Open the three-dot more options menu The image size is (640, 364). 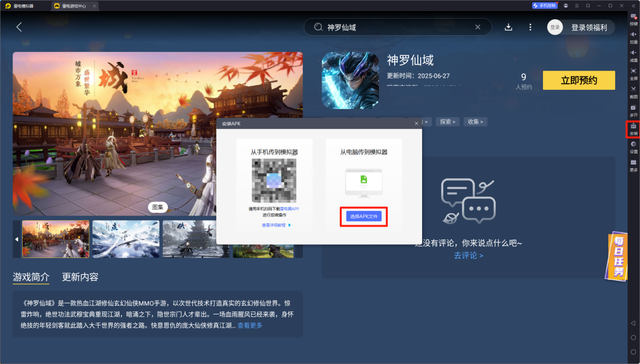tap(530, 27)
